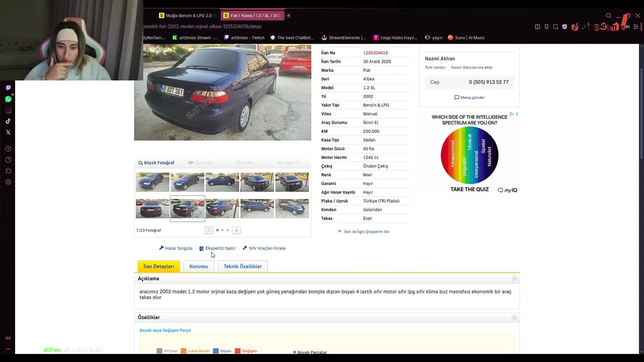The height and width of the screenshot is (362, 644).
Task: Go to next photo thumbnails page
Action: (x=236, y=230)
